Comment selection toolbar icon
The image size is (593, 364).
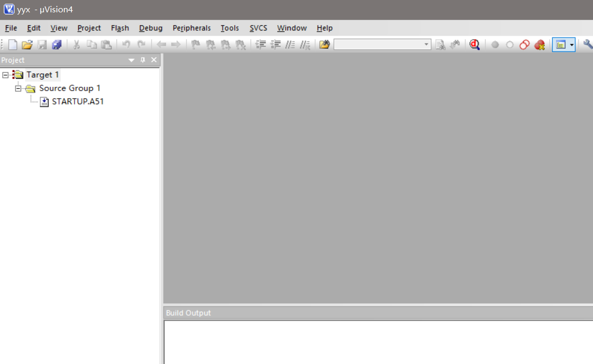290,44
